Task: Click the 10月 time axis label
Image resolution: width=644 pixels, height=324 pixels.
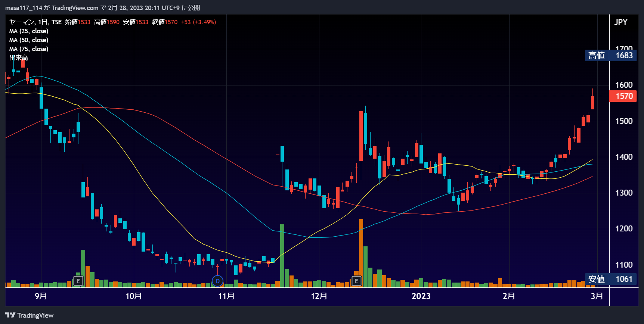Action: (x=134, y=296)
